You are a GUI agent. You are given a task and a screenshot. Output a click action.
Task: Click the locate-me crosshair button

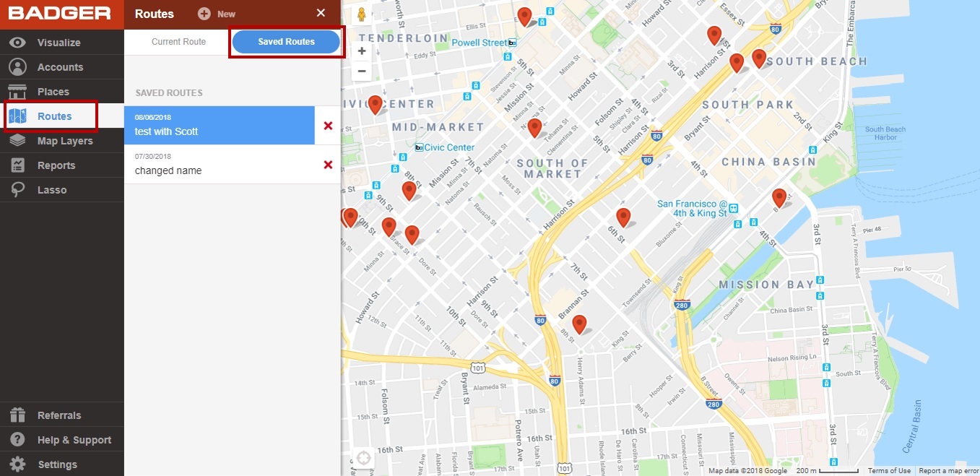point(363,459)
